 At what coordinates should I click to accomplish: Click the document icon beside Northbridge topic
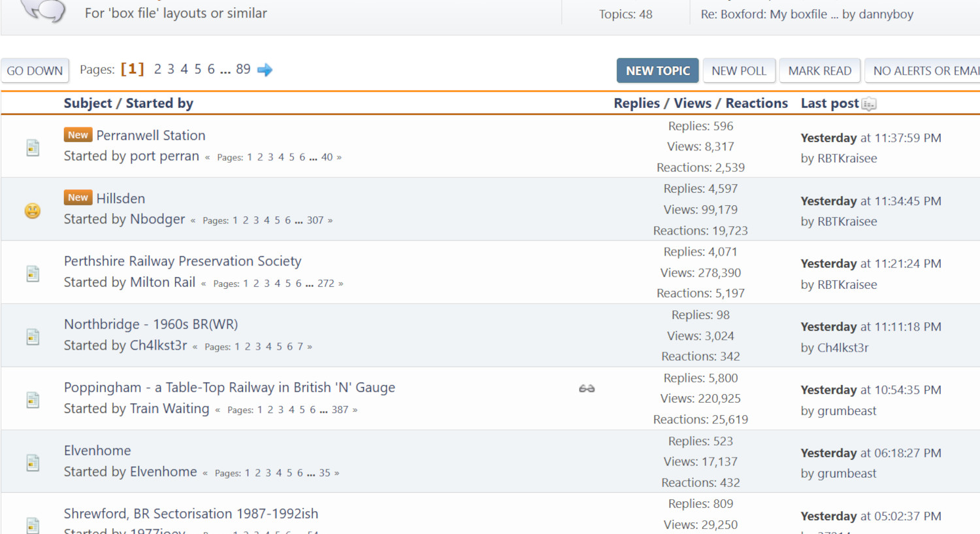[x=33, y=337]
